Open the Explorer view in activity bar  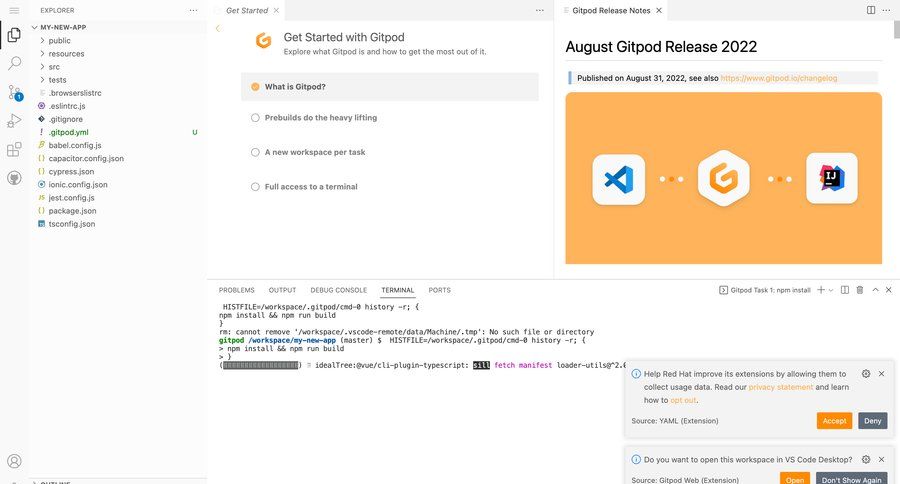pos(14,36)
